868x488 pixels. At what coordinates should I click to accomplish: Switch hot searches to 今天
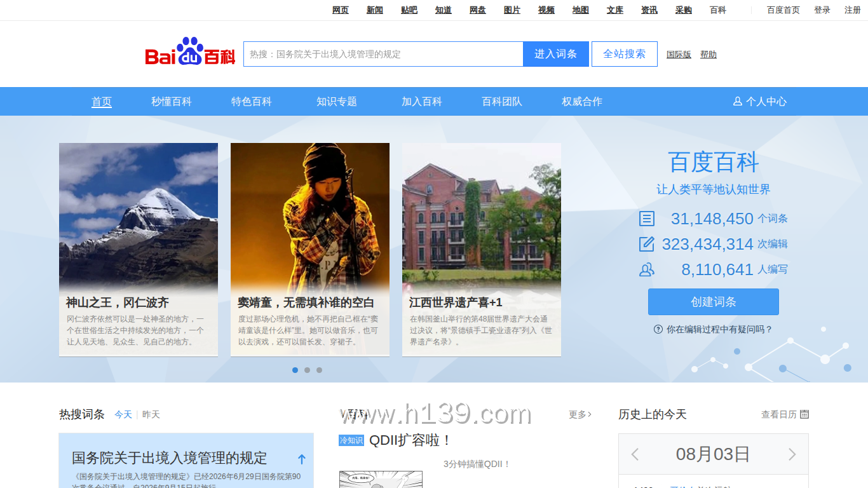123,415
